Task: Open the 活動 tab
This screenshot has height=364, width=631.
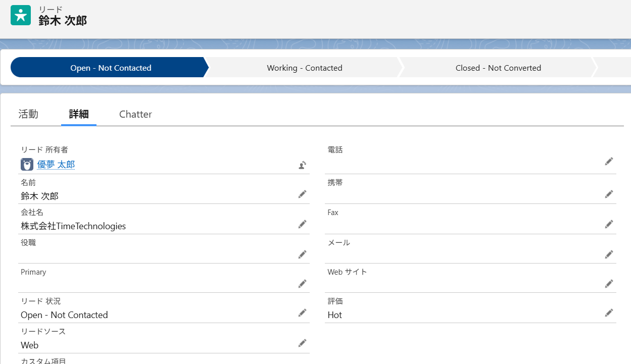Action: tap(28, 114)
